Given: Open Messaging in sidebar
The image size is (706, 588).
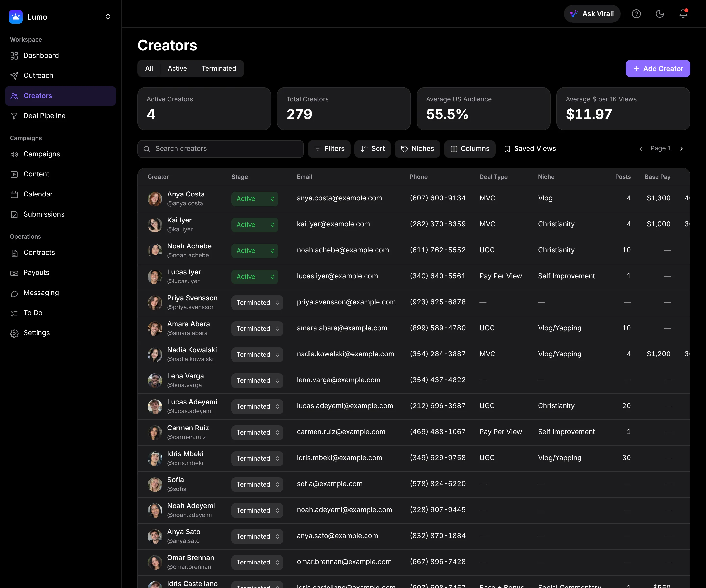Looking at the screenshot, I should 61,293.
